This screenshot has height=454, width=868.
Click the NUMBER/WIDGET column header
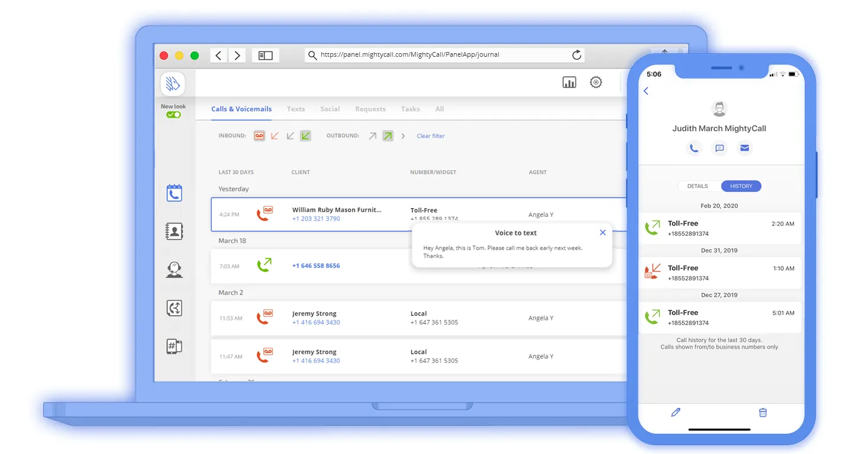coord(433,173)
